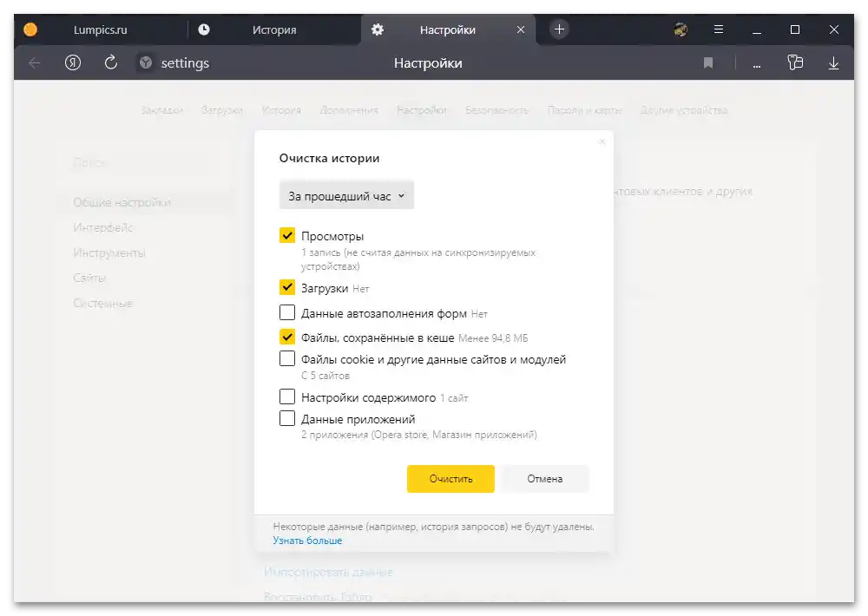
Task: Follow the Узнать больше link
Action: pos(307,541)
